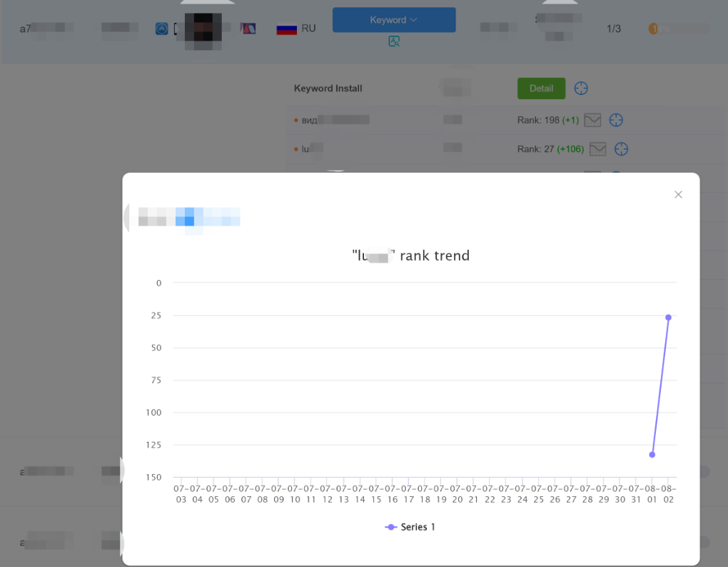This screenshot has width=728, height=567.
Task: Click the App Store icon in top row
Action: pyautogui.click(x=161, y=29)
